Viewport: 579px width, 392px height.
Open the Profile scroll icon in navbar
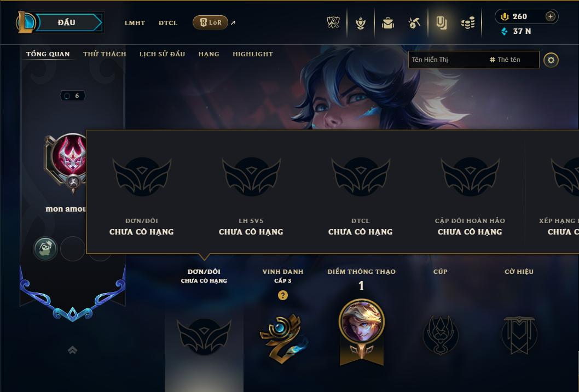tap(441, 23)
